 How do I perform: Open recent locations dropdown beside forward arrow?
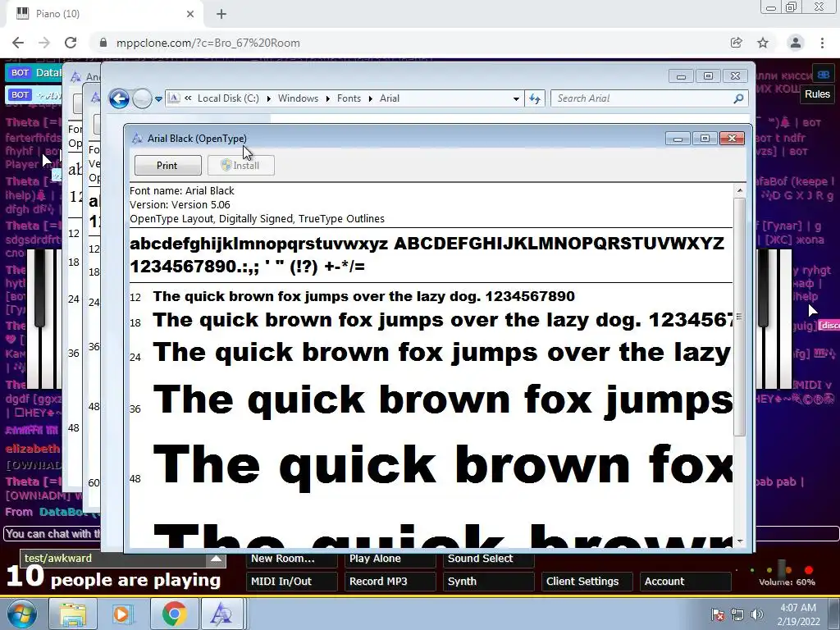(158, 99)
